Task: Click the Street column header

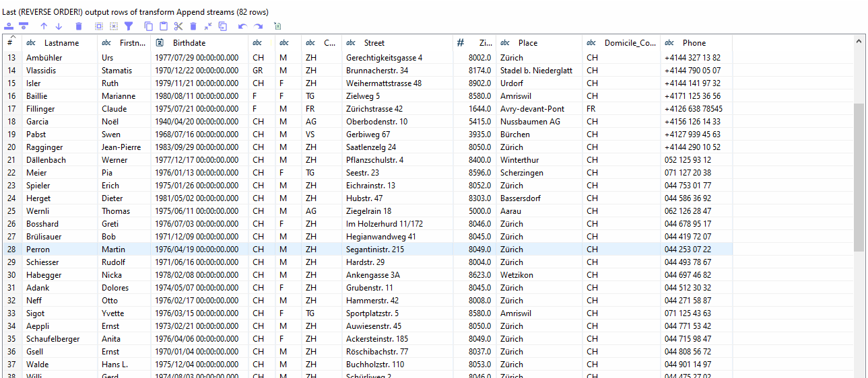Action: [374, 43]
